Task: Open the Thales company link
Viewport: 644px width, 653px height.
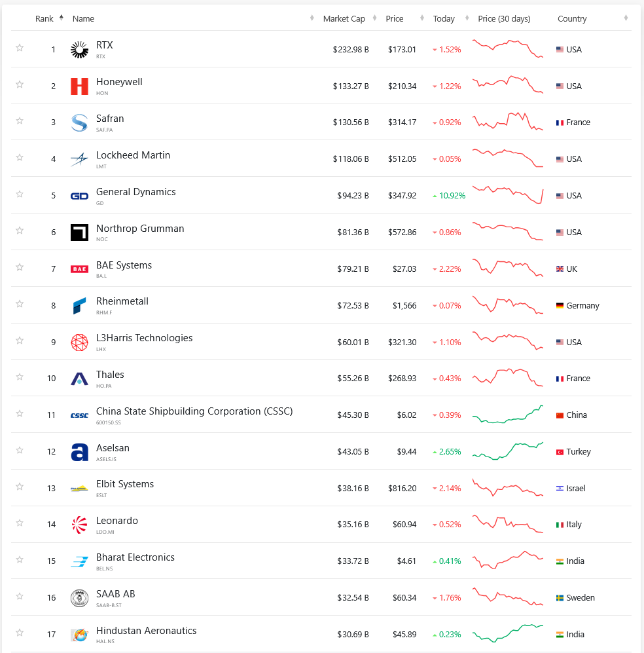Action: pos(110,375)
